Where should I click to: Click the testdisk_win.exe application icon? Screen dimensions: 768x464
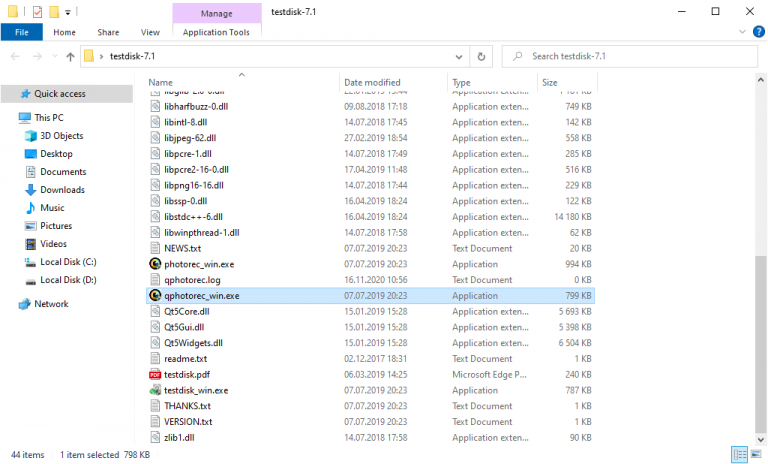click(155, 390)
